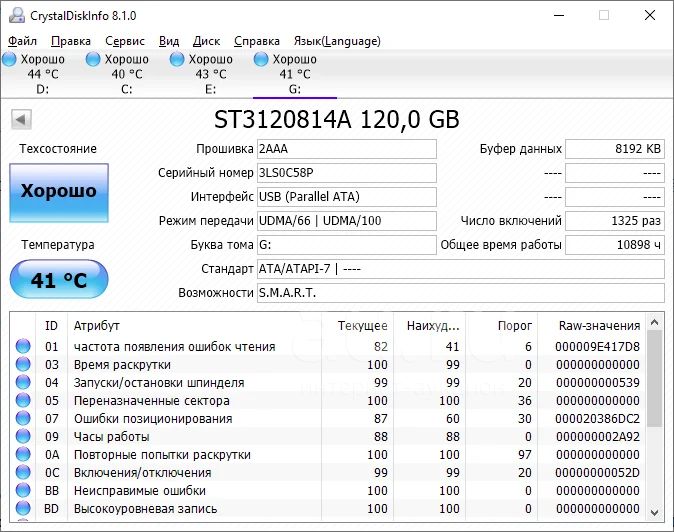This screenshot has height=532, width=674.
Task: Click the blue status orb of attribute BB
Action: pos(23,490)
